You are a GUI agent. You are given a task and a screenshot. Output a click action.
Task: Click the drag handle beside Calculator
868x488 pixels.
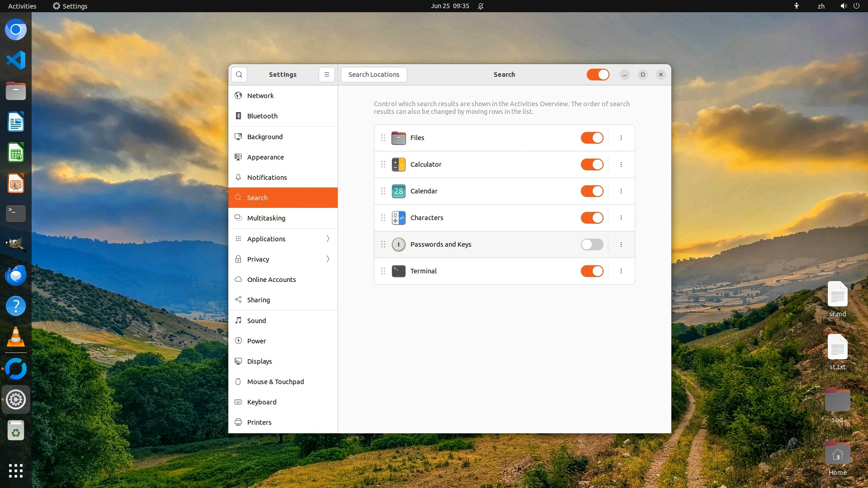383,164
